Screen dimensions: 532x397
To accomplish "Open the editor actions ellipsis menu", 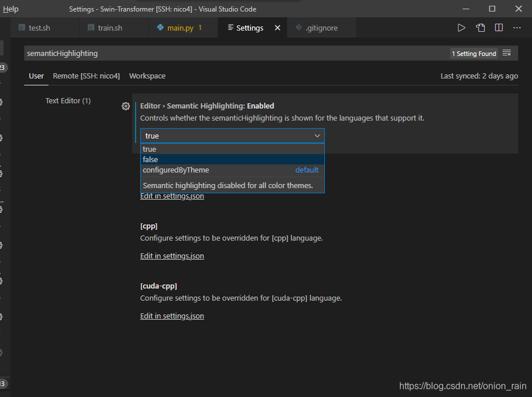I will (x=517, y=27).
